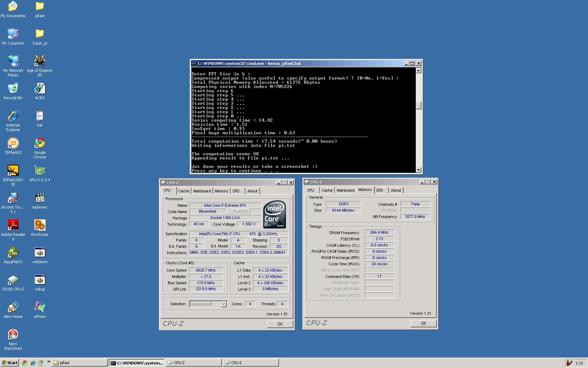Open the fail text file icon

tap(40, 118)
